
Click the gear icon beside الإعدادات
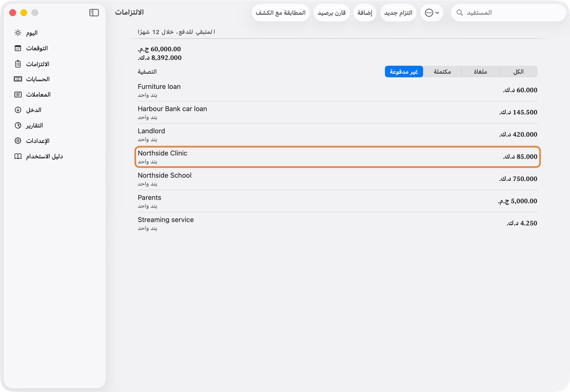coord(18,141)
